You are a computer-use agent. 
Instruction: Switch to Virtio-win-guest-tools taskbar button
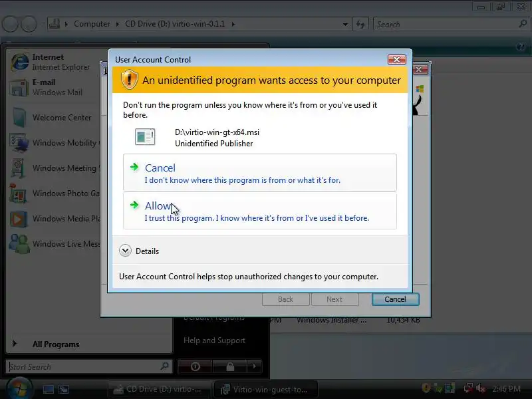click(265, 389)
